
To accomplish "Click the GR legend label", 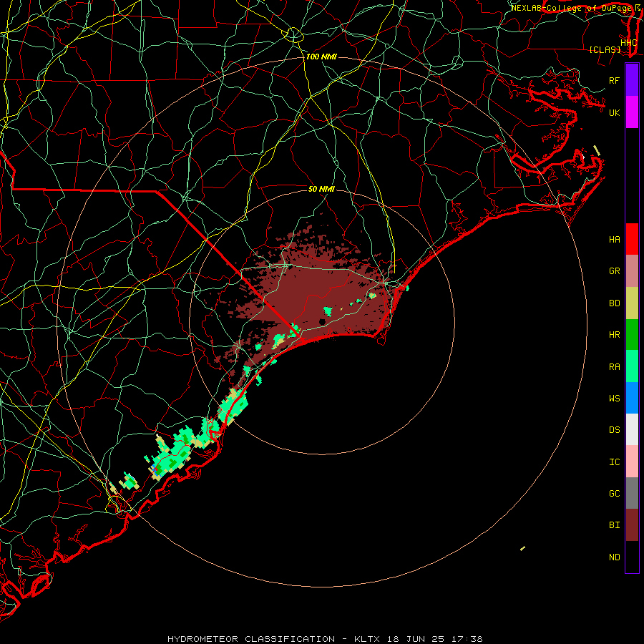I will pyautogui.click(x=614, y=271).
